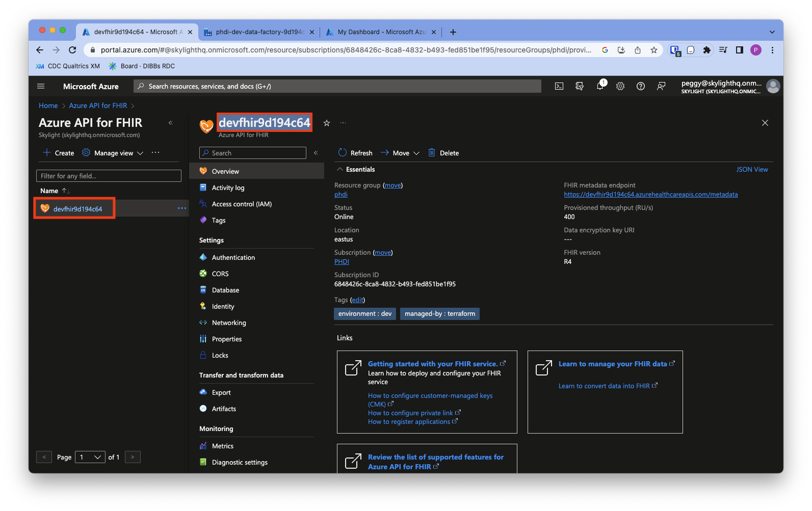Open the PHDI subscription link
Screen dimensions: 812x511
(342, 262)
